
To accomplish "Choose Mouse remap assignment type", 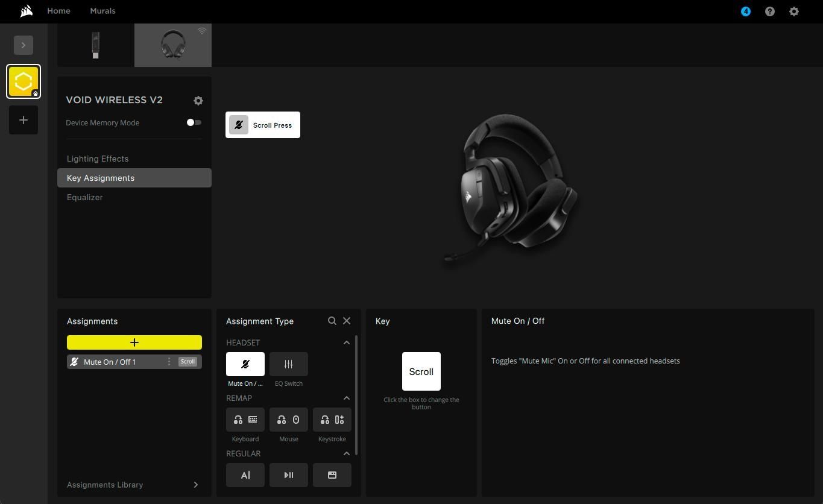I will tap(289, 420).
